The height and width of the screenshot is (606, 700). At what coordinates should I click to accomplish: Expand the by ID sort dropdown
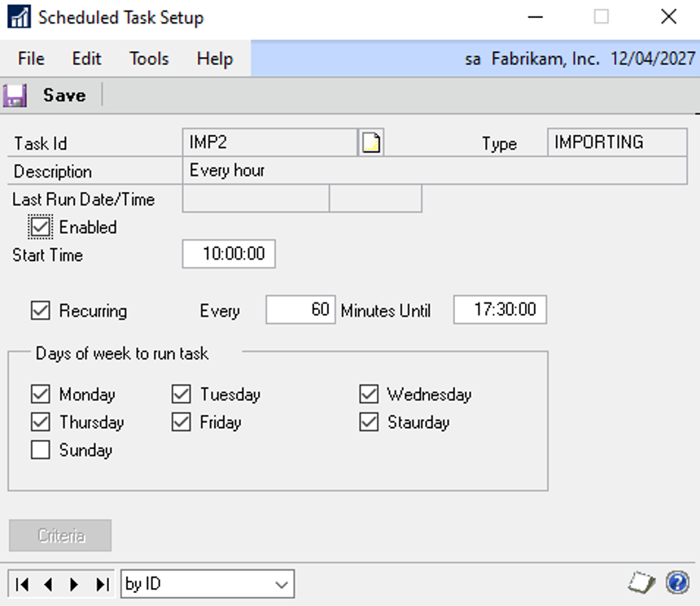[x=282, y=584]
